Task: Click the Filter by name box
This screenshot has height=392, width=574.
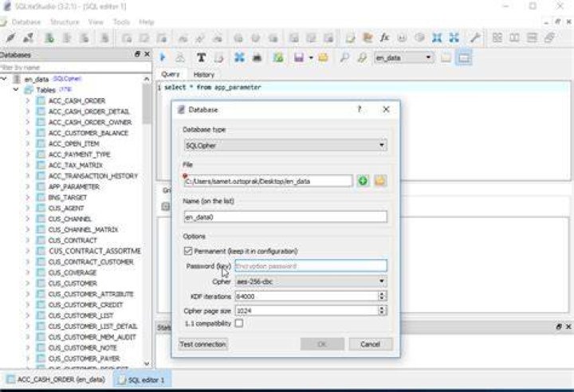Action: click(75, 68)
